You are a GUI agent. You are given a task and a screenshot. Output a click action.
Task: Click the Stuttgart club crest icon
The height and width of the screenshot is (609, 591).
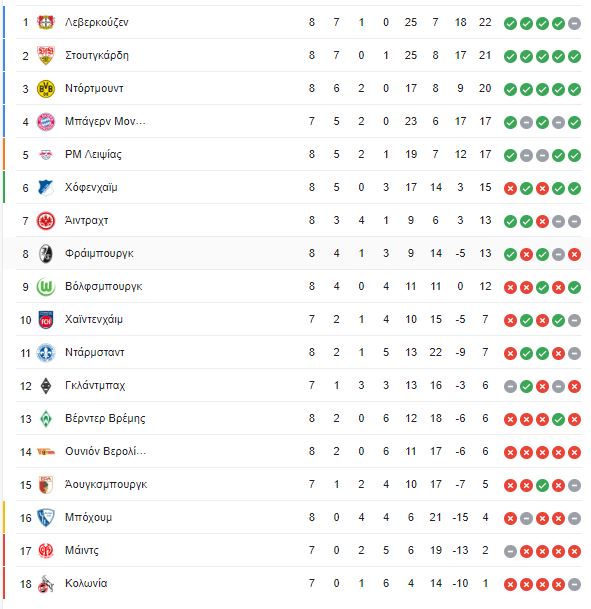(45, 55)
